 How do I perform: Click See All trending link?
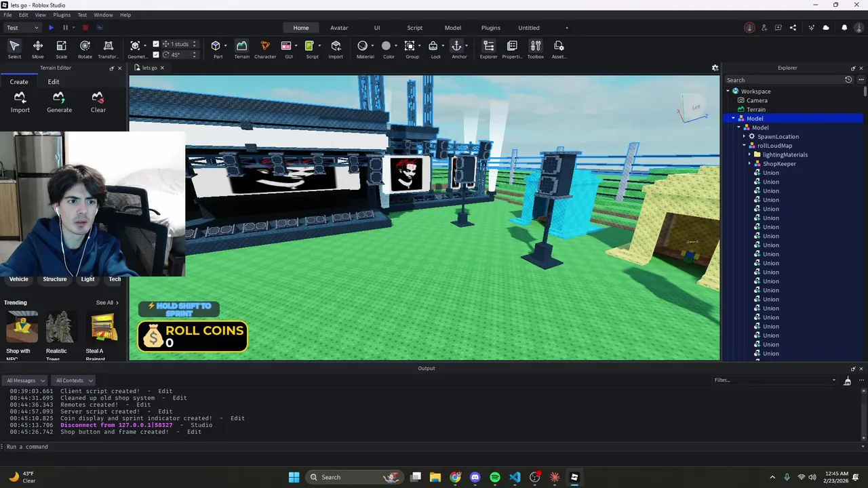[107, 303]
